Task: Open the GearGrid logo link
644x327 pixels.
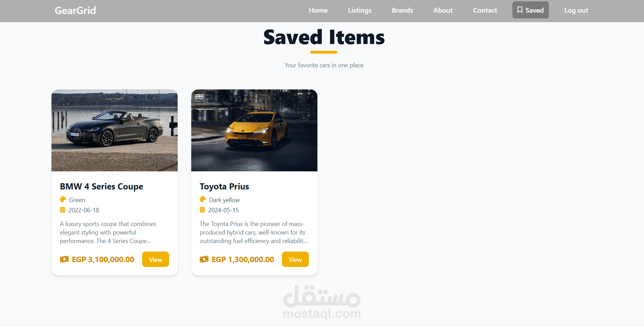Action: pyautogui.click(x=75, y=11)
